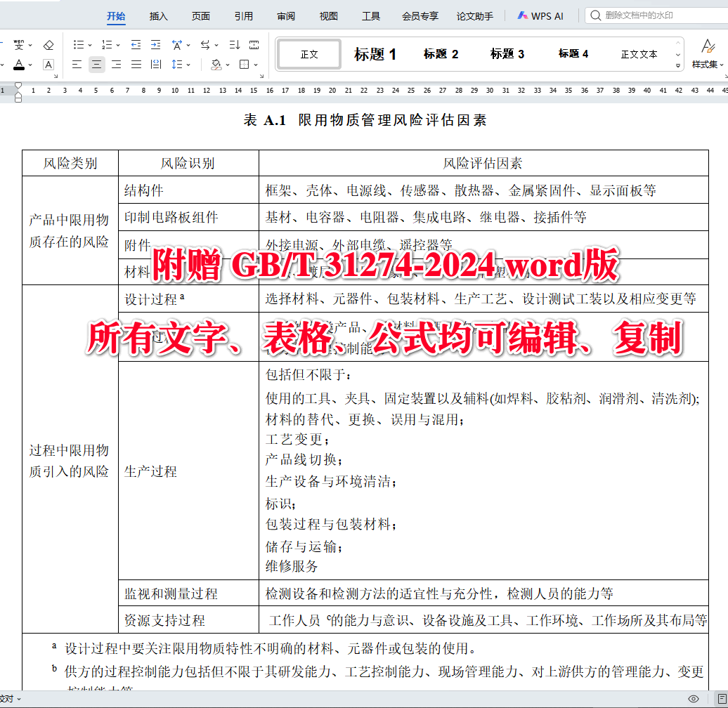Open the 视图 tab
Viewport: 728px width, 708px height.
pos(329,16)
